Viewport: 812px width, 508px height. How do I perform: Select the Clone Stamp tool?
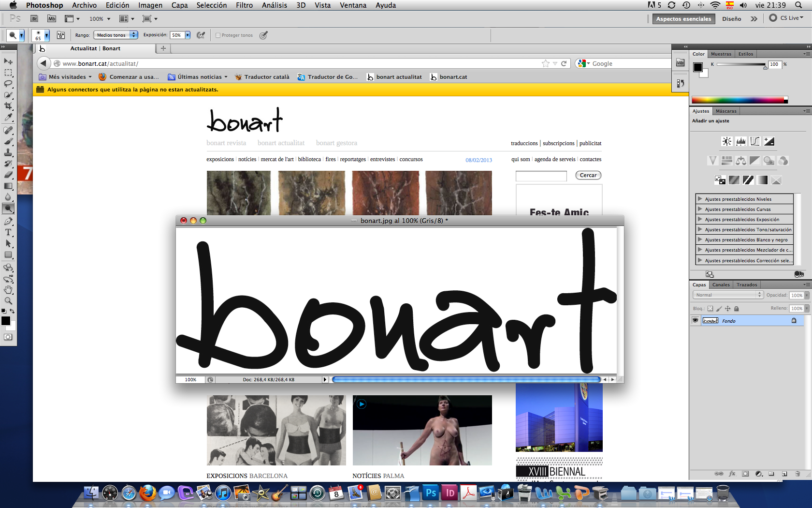tap(8, 152)
